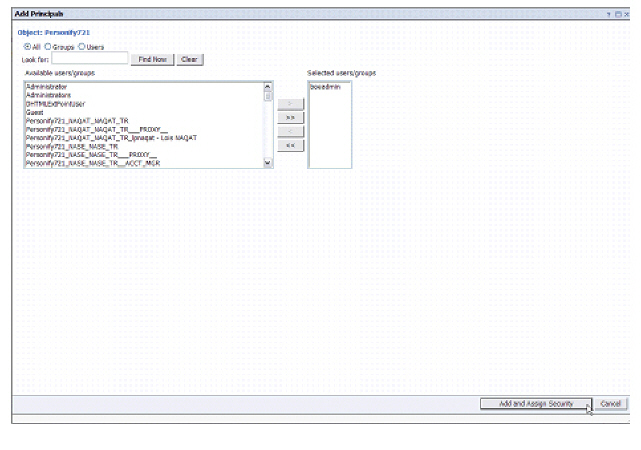Click the help question mark icon
641x450 pixels.
click(x=608, y=13)
